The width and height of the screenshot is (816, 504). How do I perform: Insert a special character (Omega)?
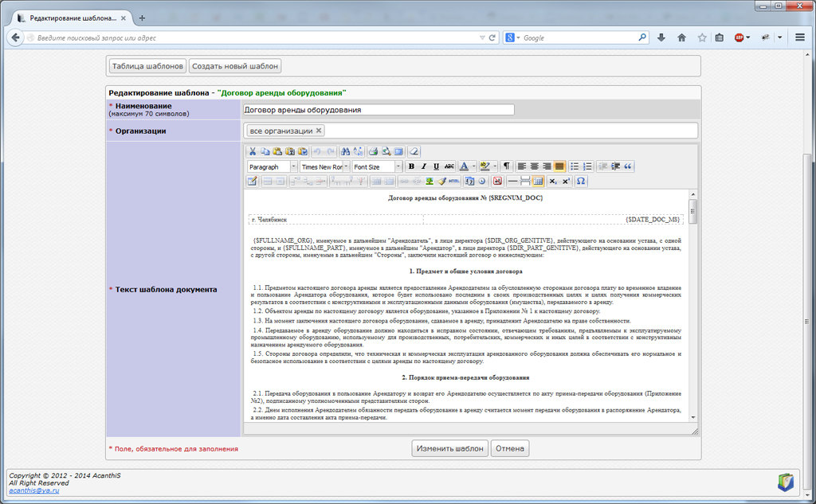click(x=581, y=181)
